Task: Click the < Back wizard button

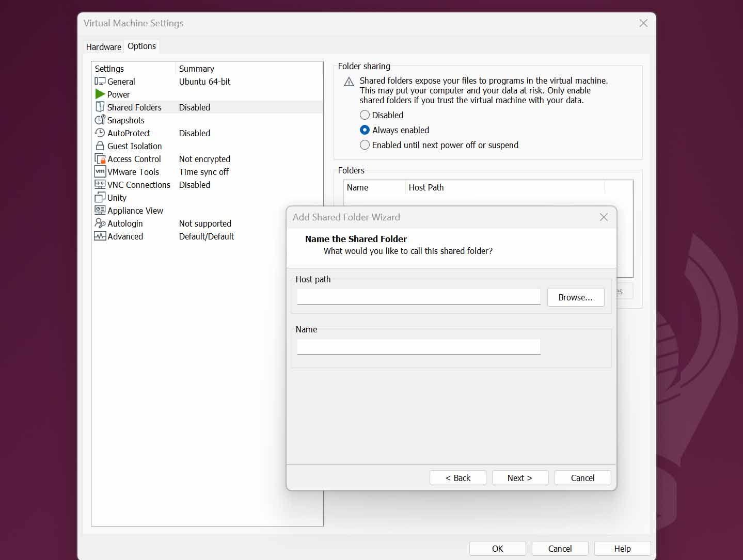Action: pos(458,478)
